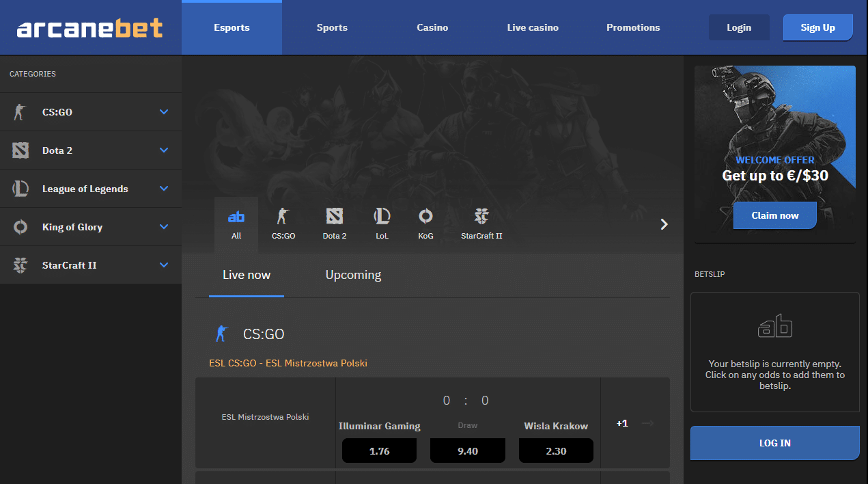
Task: Click the Claim now button
Action: 774,215
